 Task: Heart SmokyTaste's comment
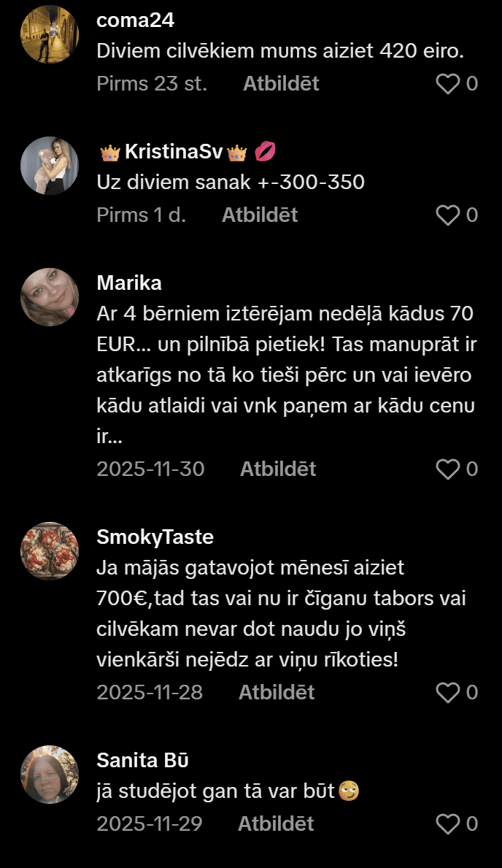click(447, 693)
